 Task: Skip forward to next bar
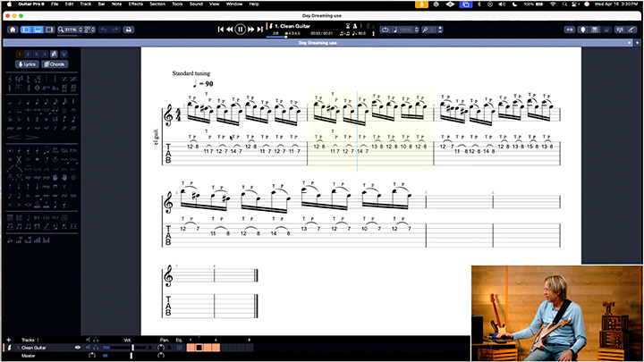[250, 29]
